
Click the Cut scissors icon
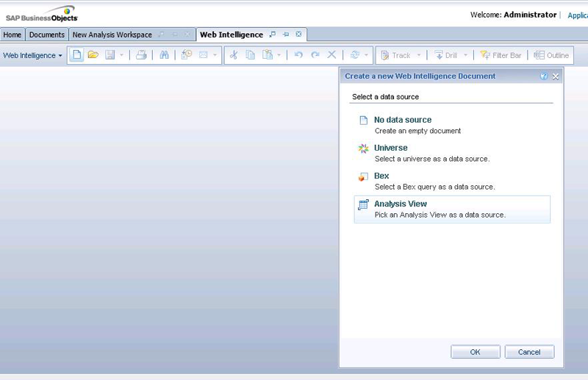point(234,55)
